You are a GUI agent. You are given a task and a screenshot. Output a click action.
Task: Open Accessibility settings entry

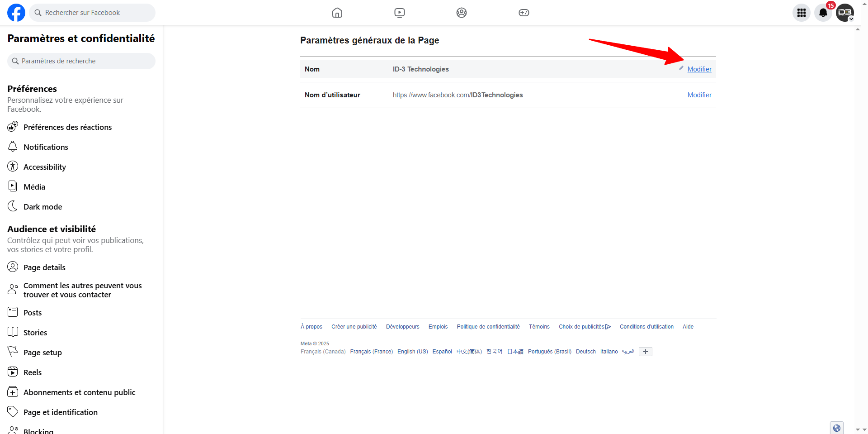pyautogui.click(x=81, y=167)
